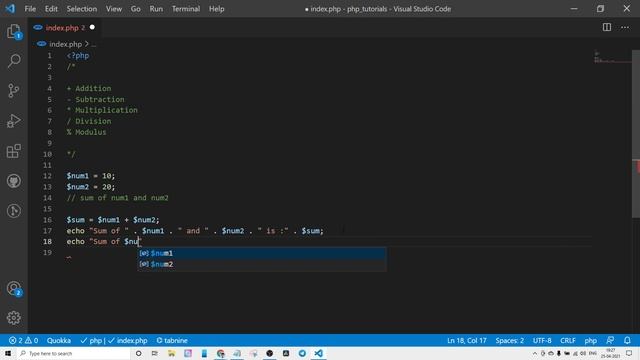Open the Accounts menu icon
This screenshot has width=640, height=360.
click(x=14, y=288)
